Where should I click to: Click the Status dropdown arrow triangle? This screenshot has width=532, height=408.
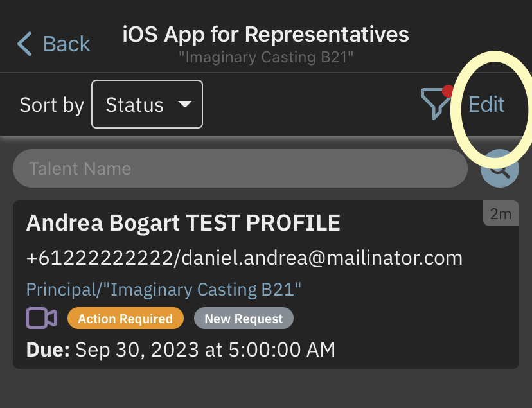[x=185, y=104]
